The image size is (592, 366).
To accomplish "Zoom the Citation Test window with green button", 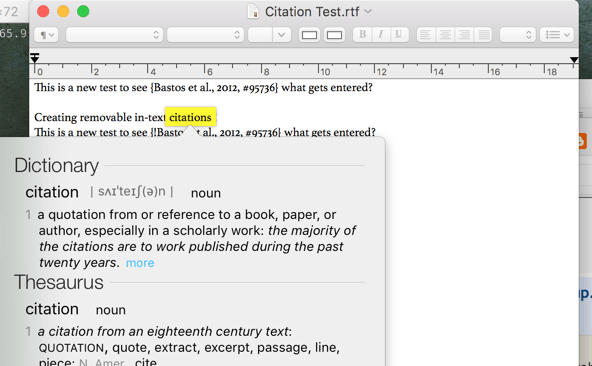I will pos(83,11).
